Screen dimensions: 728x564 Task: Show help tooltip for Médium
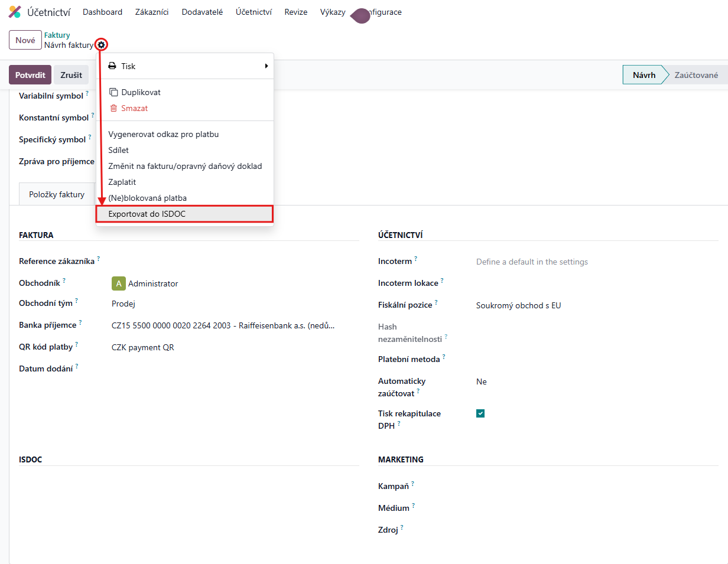pyautogui.click(x=414, y=506)
